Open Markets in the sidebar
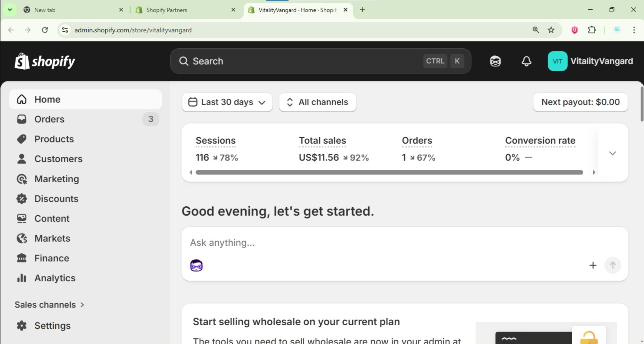The image size is (644, 344). point(86,238)
